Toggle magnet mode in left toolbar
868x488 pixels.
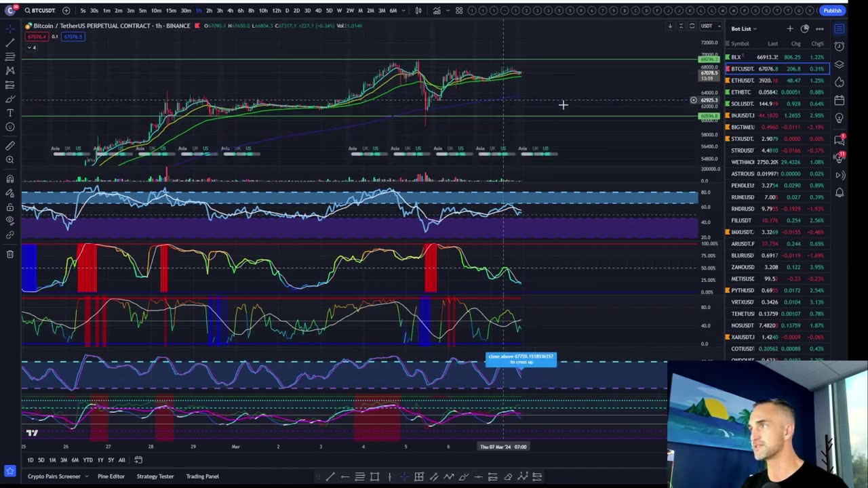click(10, 179)
